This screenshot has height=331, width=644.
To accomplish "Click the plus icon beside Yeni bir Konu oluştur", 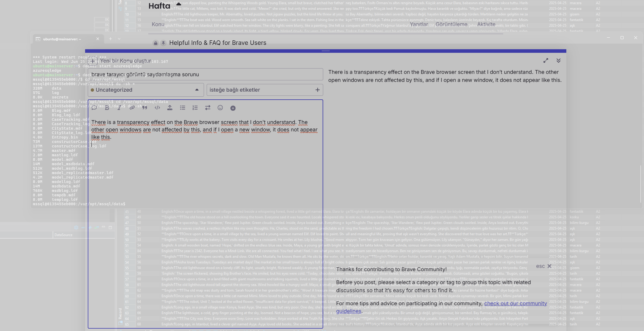I will coord(93,61).
